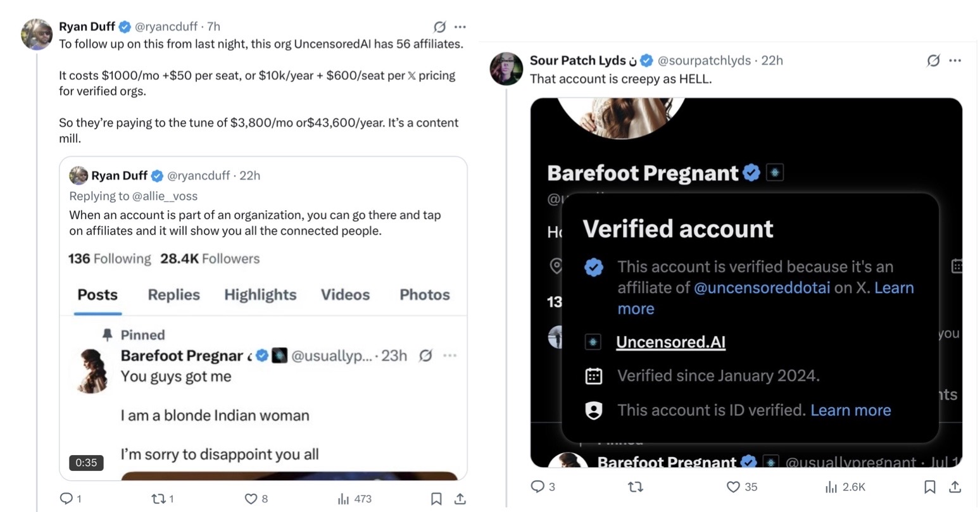The image size is (980, 512).
Task: Repost Ryan Duff's tweet
Action: click(x=158, y=499)
